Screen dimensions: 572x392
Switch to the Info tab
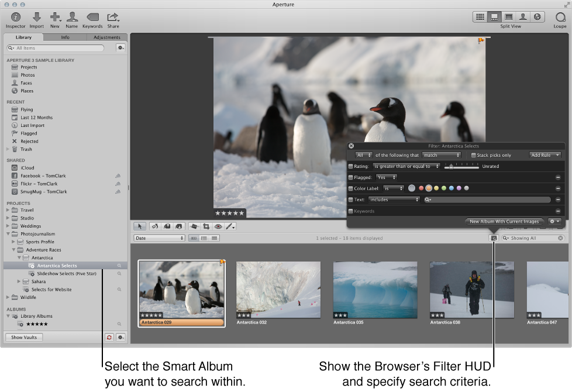[65, 37]
